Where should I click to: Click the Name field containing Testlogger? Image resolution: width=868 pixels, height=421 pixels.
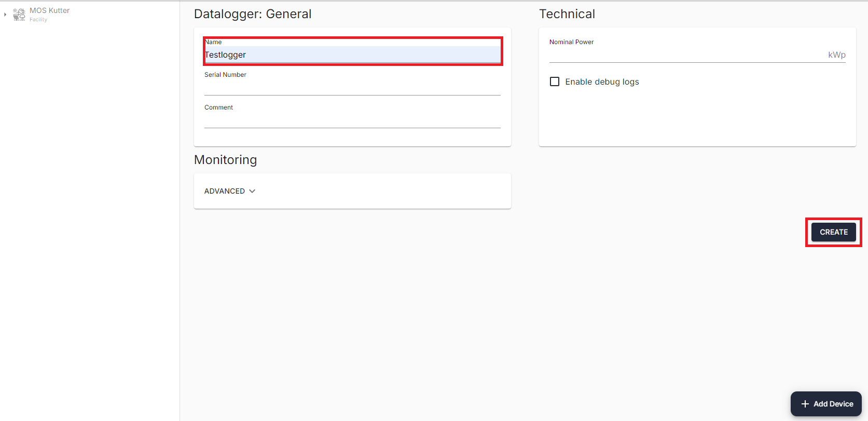(x=352, y=55)
